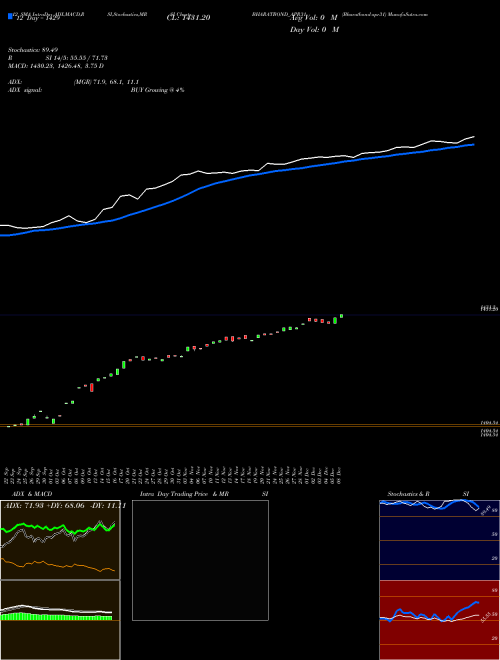The height and width of the screenshot is (660, 500).
Task: Click the 'BUY Growing @ 4%' signal text
Action: 157,90
